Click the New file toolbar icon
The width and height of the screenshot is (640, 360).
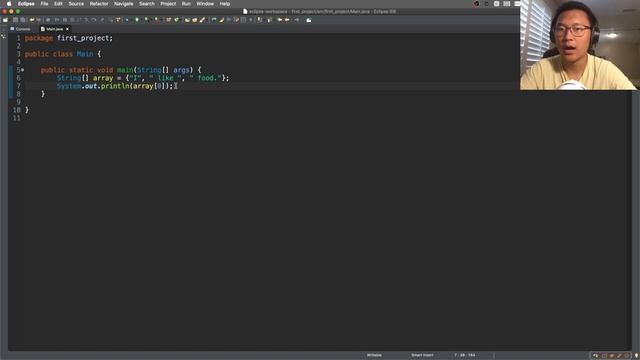coord(5,20)
